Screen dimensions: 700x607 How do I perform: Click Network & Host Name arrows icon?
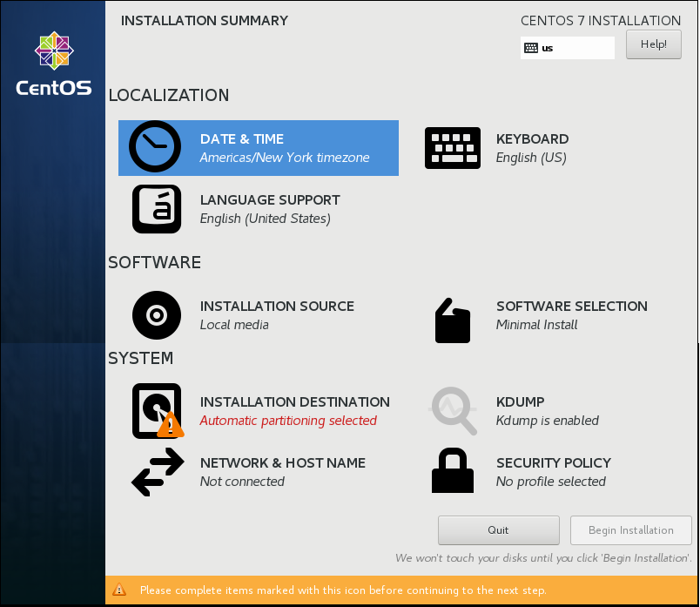[x=158, y=472]
